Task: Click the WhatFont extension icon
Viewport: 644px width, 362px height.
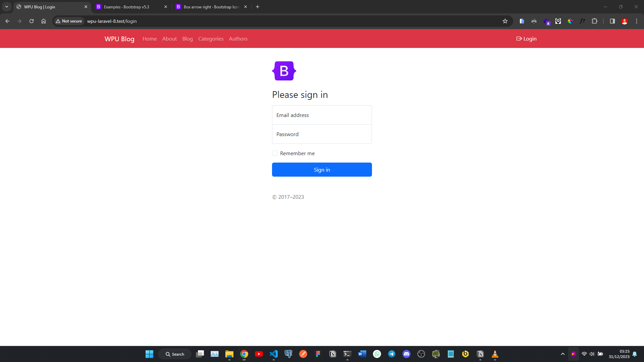Action: tap(582, 21)
